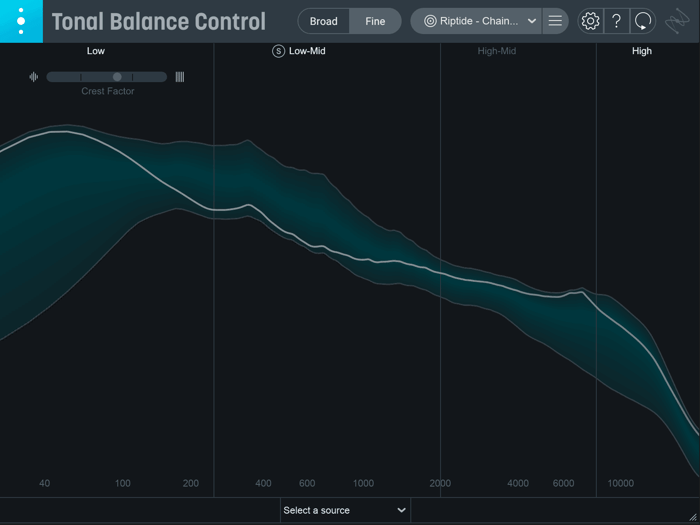The width and height of the screenshot is (700, 525).
Task: Click the iZotope logo icon
Action: (677, 21)
